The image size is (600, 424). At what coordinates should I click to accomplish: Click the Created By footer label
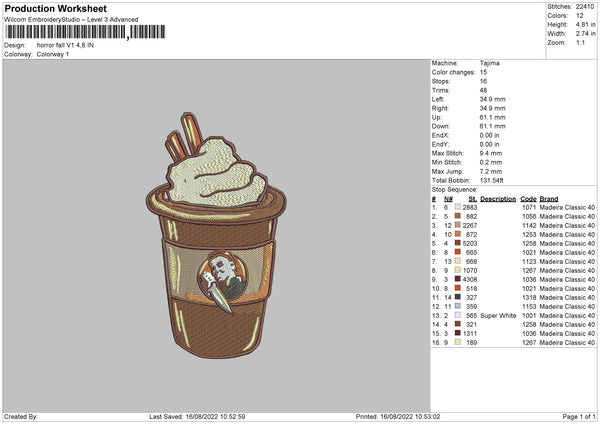click(21, 416)
